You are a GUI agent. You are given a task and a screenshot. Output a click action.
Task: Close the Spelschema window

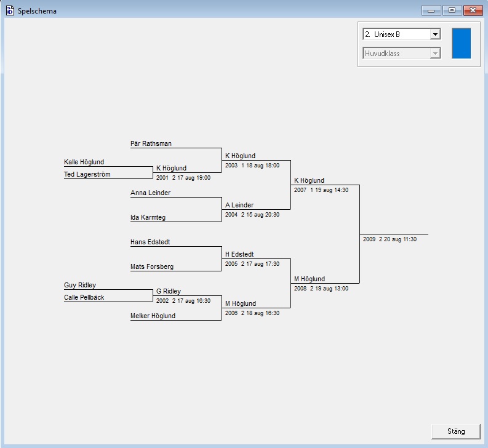pyautogui.click(x=472, y=10)
